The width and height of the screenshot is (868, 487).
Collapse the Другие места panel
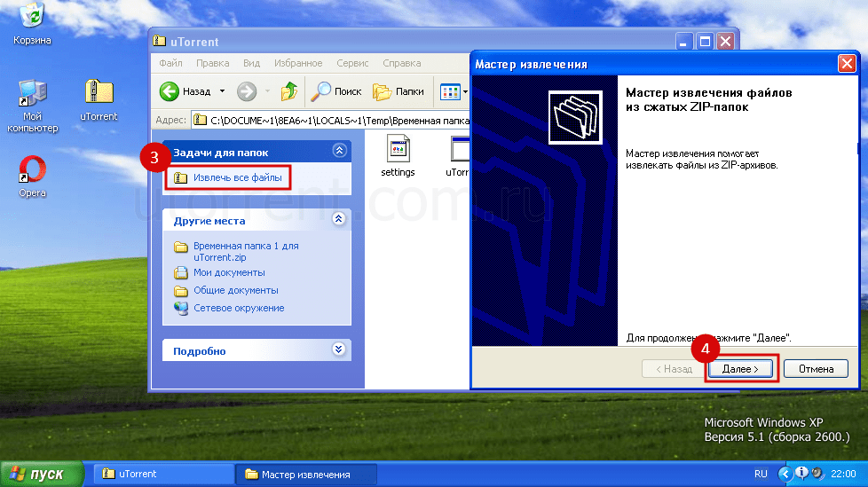click(x=339, y=218)
